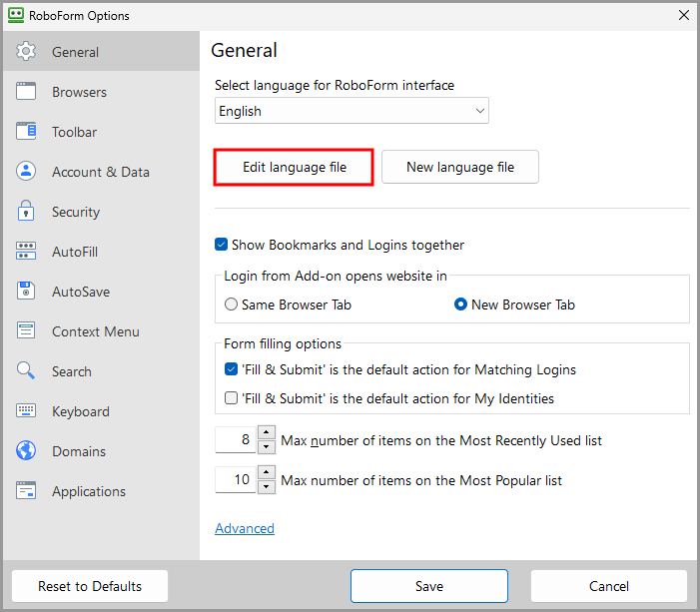Click the Most Popular number field
The image size is (700, 612).
coord(236,479)
